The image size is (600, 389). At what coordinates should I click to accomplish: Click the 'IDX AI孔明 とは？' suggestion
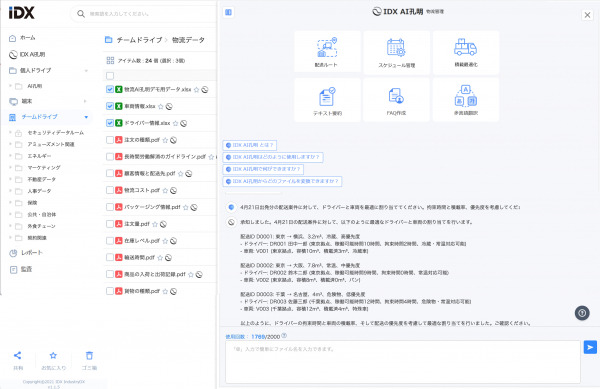tap(249, 145)
